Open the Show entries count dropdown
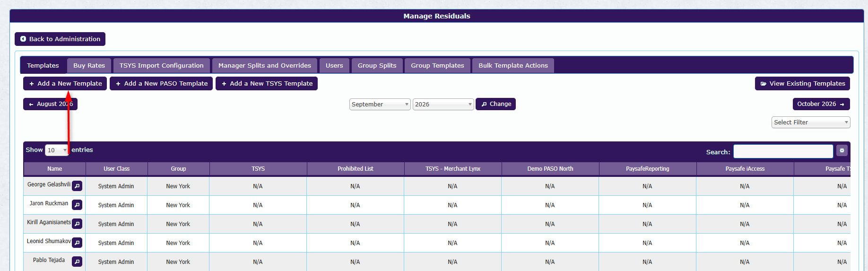Screen dimensions: 868x271 coord(57,150)
